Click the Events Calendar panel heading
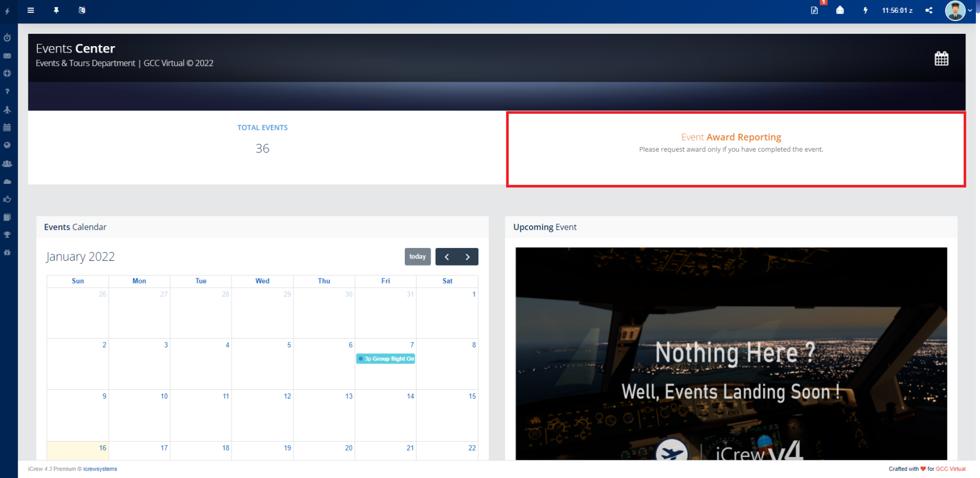 pyautogui.click(x=75, y=227)
